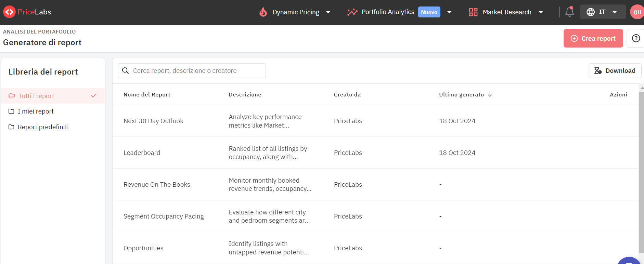Click the sort arrow beside Ultimo generato
The height and width of the screenshot is (264, 644).
click(x=490, y=95)
